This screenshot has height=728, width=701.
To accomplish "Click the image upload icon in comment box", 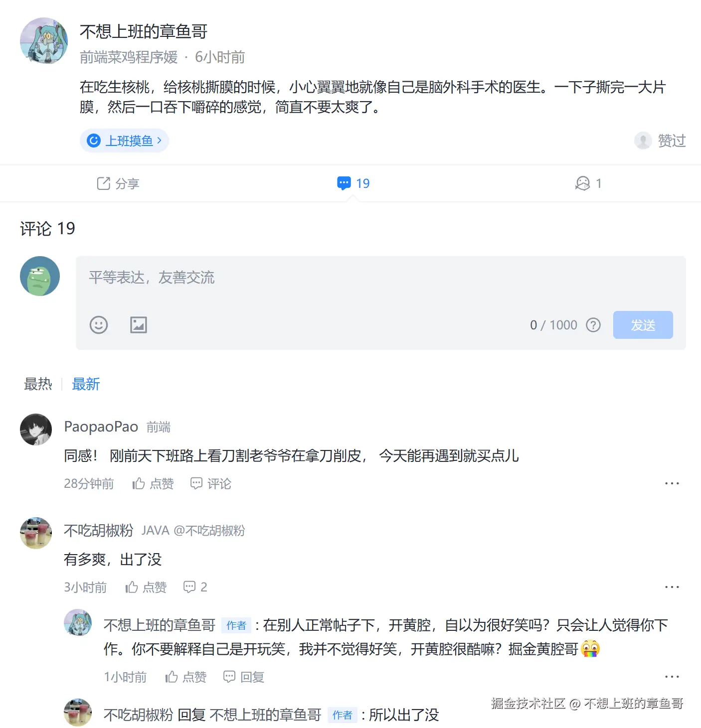I will point(139,325).
